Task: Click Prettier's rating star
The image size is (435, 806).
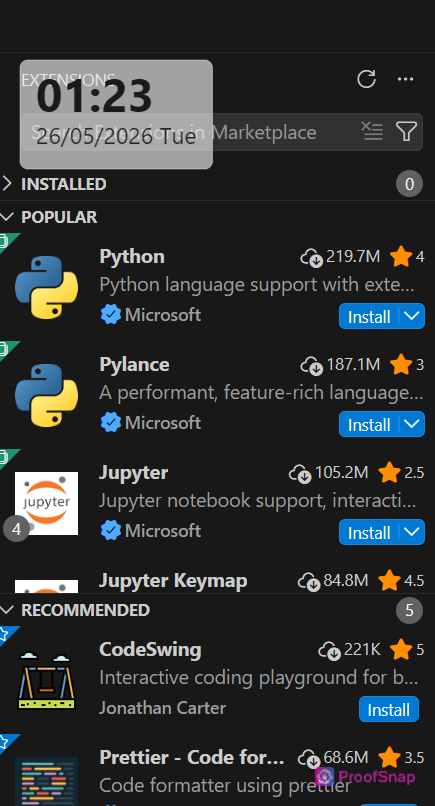Action: (389, 758)
